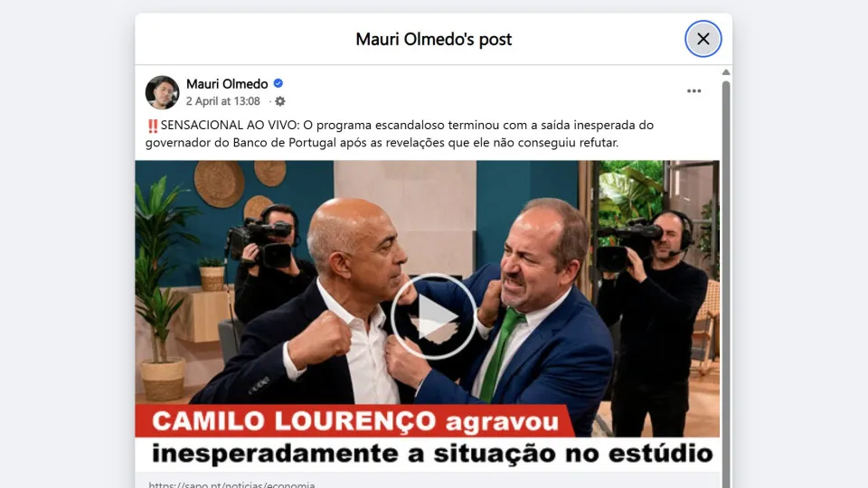Click the 'Mauri Olmedo's post' dialog title

433,39
